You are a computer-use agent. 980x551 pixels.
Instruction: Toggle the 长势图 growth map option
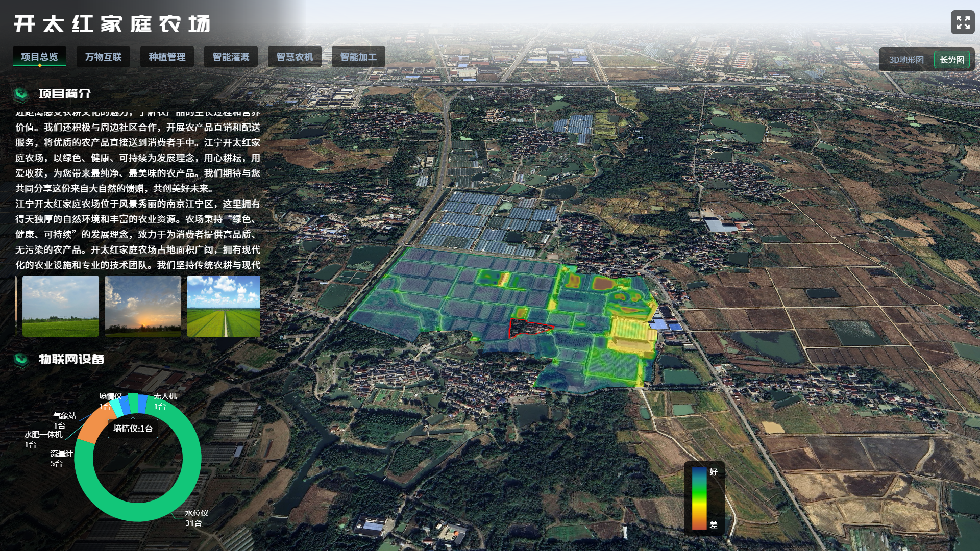click(951, 60)
